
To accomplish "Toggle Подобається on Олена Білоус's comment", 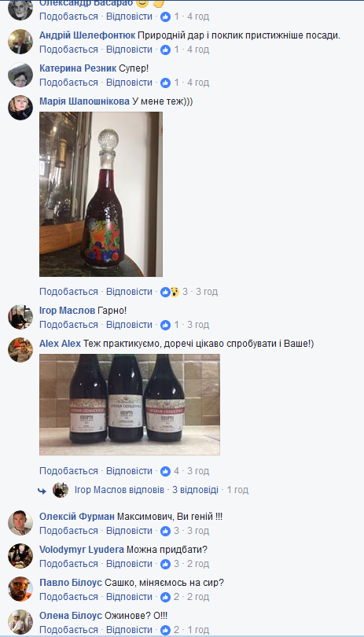I will (x=68, y=630).
